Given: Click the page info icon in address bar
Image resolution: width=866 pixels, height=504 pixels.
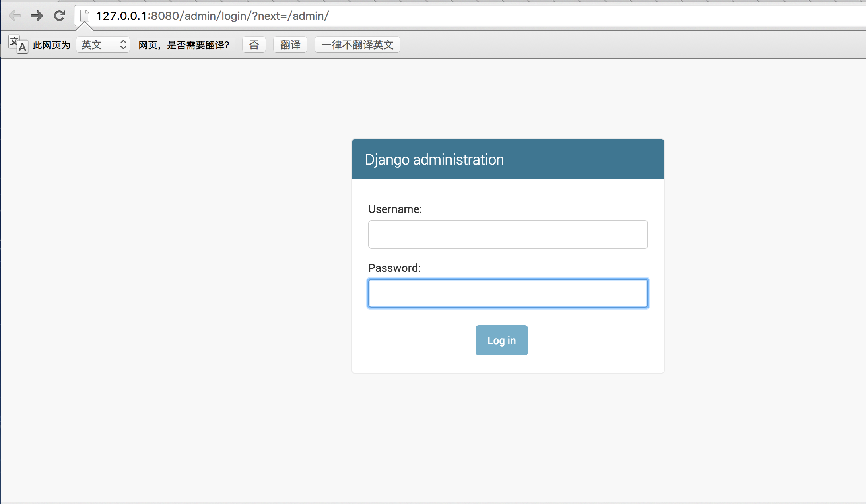Looking at the screenshot, I should pyautogui.click(x=84, y=16).
